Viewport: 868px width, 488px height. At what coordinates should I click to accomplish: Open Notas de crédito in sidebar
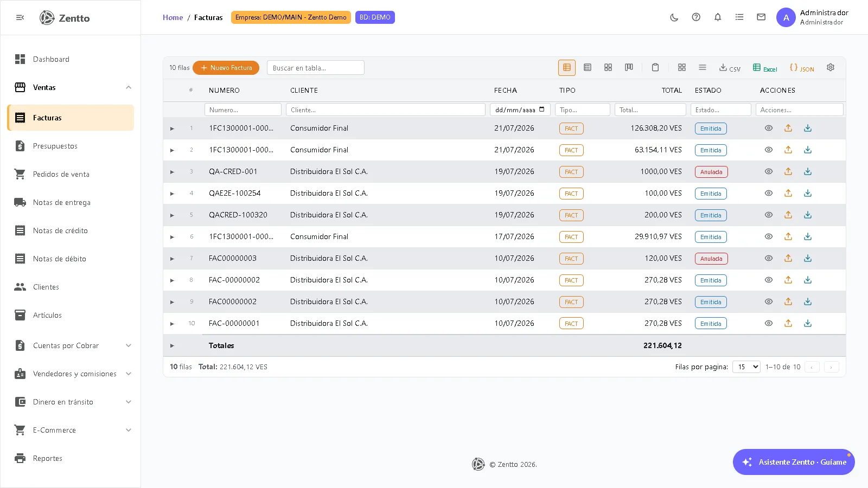point(71,230)
